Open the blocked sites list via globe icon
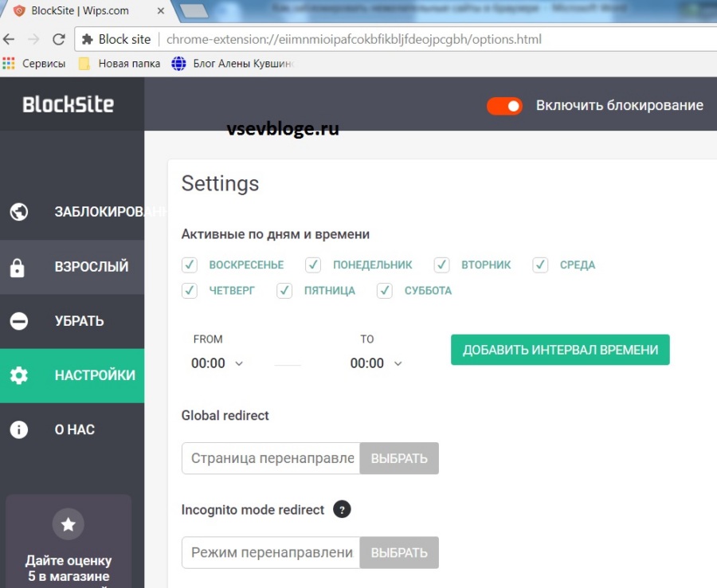Image resolution: width=717 pixels, height=588 pixels. (19, 212)
